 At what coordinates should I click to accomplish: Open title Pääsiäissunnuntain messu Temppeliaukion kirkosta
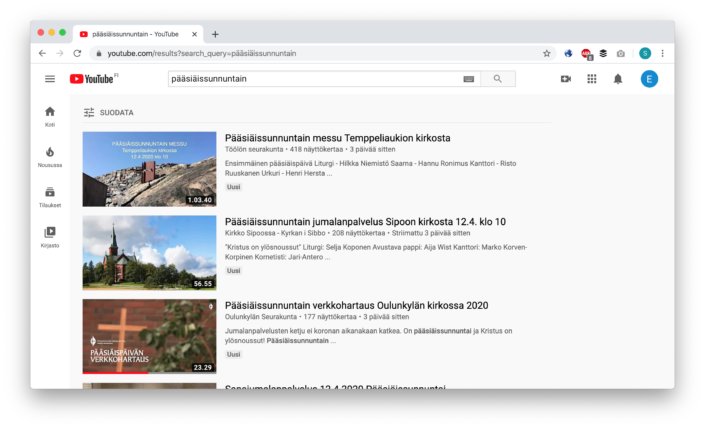pos(338,138)
